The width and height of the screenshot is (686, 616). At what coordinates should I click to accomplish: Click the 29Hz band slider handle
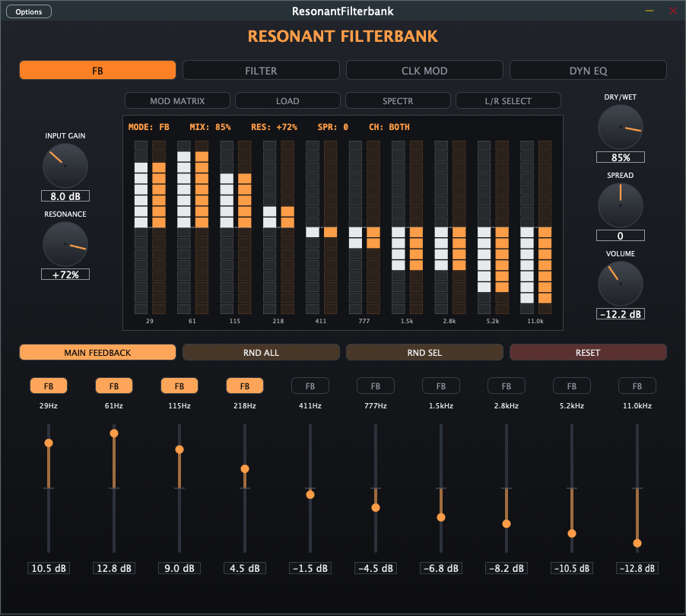[49, 443]
